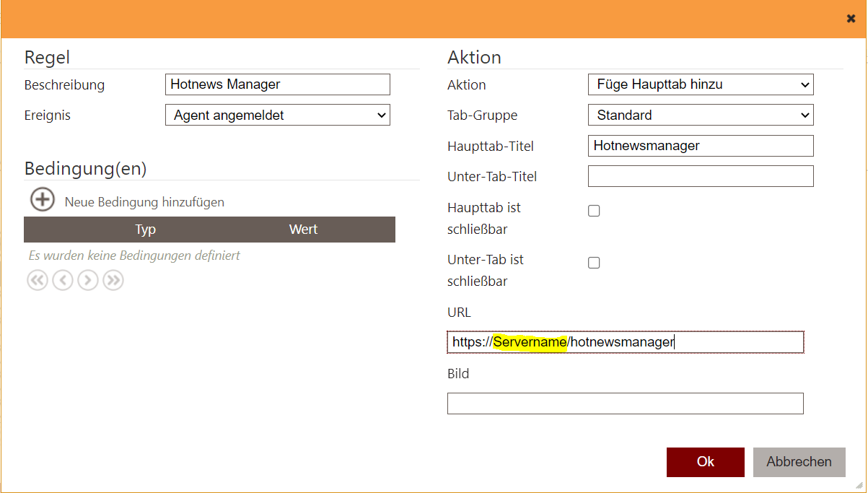
Task: Jump to last page of conditions
Action: 113,280
